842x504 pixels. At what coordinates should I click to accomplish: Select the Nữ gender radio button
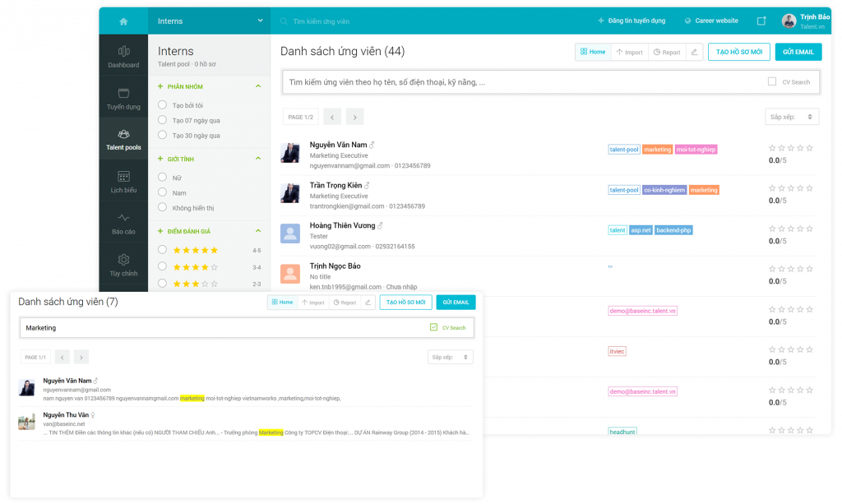coord(163,178)
